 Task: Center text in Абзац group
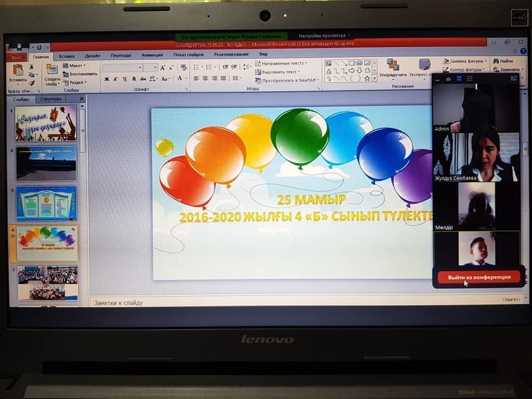[205, 78]
